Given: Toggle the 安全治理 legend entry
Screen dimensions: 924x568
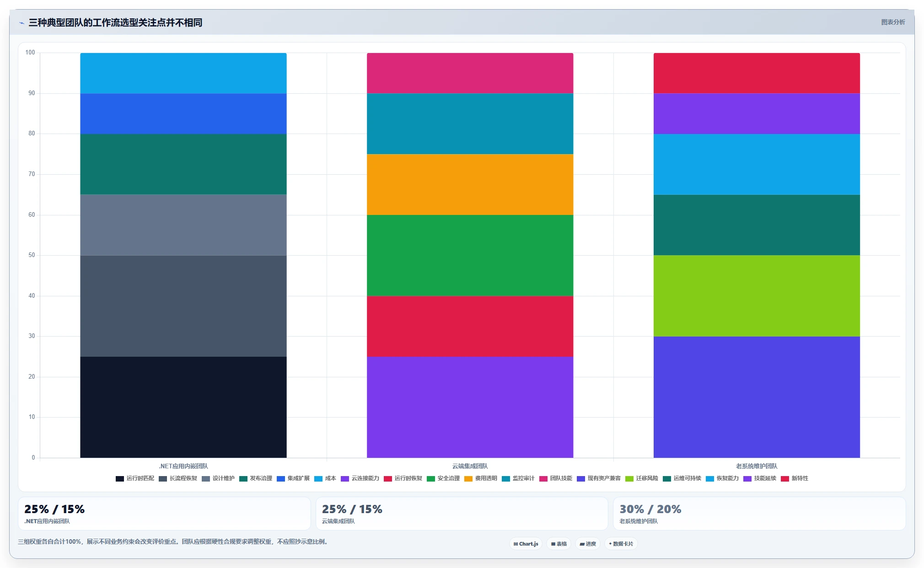Looking at the screenshot, I should tap(443, 478).
